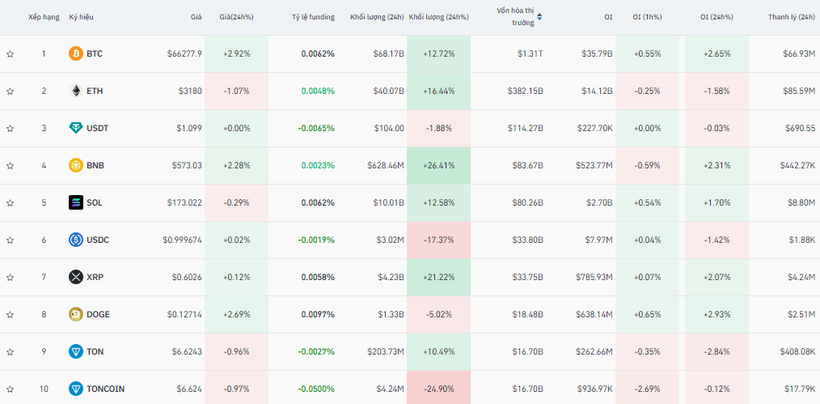Screen dimensions: 820x404
Task: Toggle the star for BNB row
Action: pyautogui.click(x=10, y=166)
